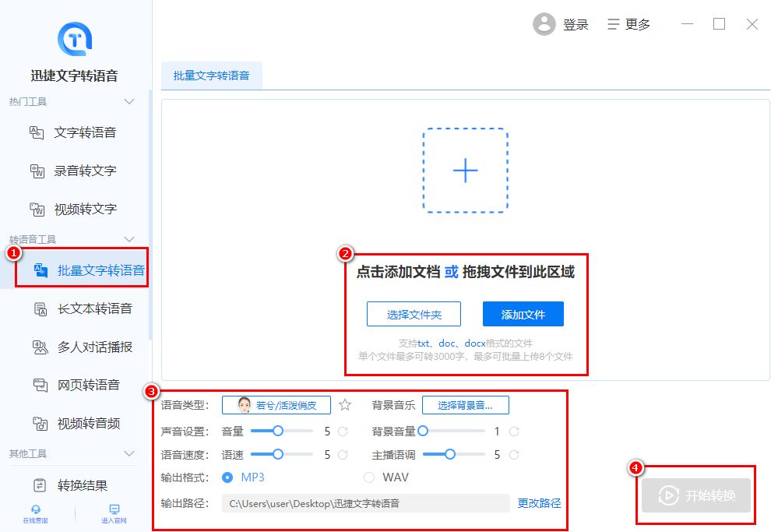Reset 主播语调 with its refresh icon

coord(514,455)
